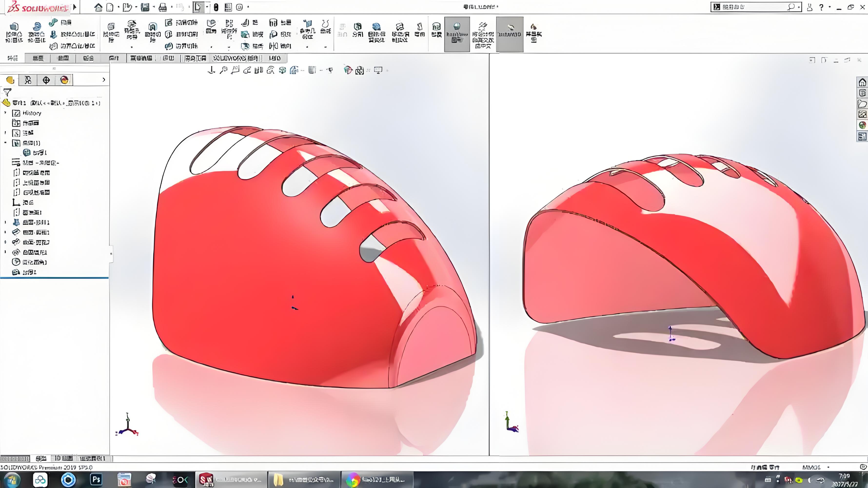Create a new document with the New icon

[x=109, y=7]
